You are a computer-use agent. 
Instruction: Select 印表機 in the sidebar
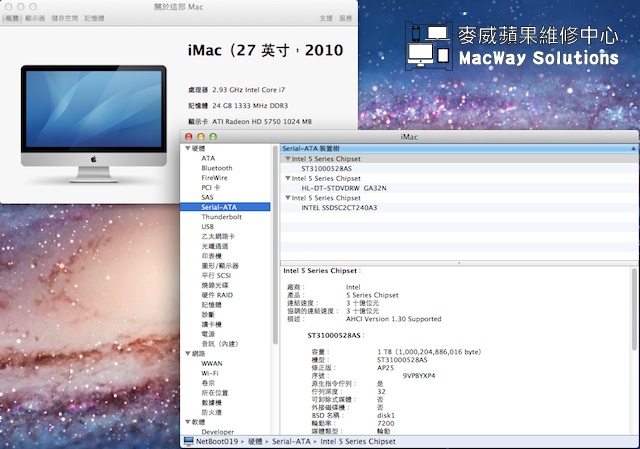211,256
